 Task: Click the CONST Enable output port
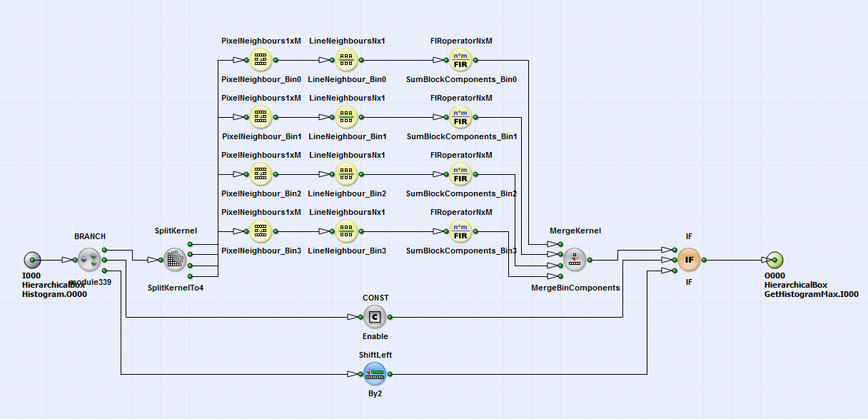390,317
